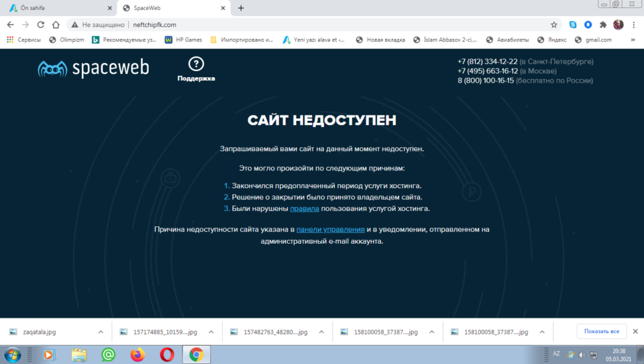Click the browser home icon
This screenshot has height=364, width=644.
click(x=56, y=25)
